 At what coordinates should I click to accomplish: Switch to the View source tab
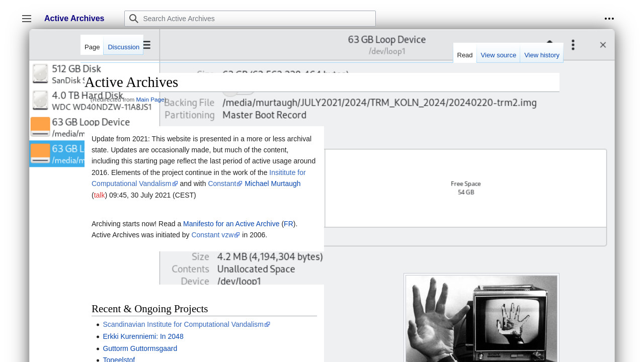[x=498, y=55]
